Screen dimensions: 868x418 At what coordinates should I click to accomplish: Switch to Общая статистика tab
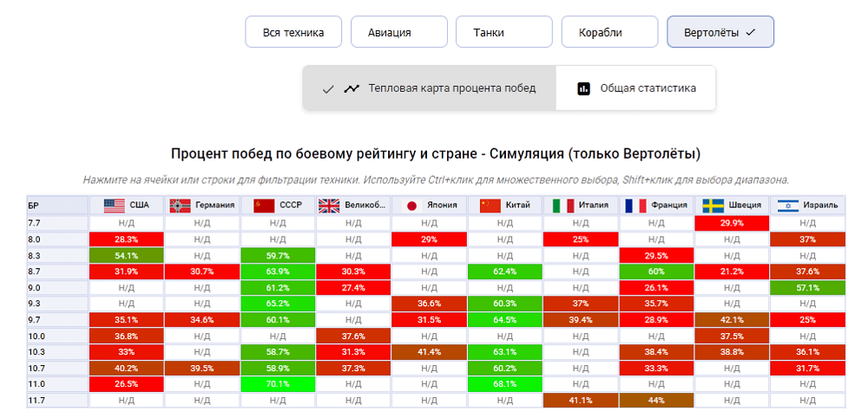636,88
